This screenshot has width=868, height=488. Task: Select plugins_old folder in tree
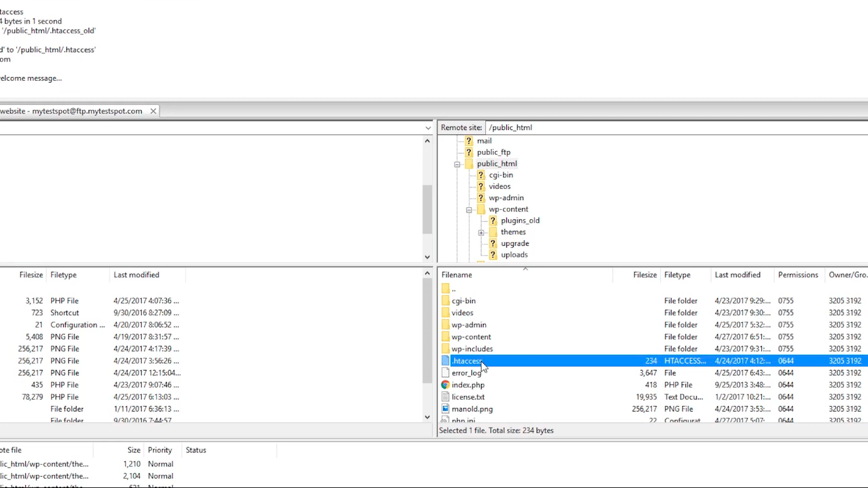[x=520, y=221]
